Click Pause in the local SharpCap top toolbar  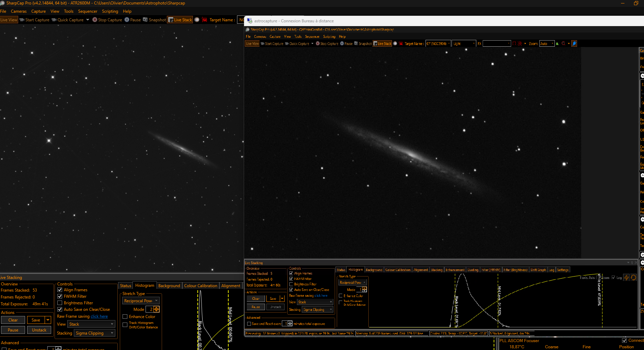(x=133, y=20)
